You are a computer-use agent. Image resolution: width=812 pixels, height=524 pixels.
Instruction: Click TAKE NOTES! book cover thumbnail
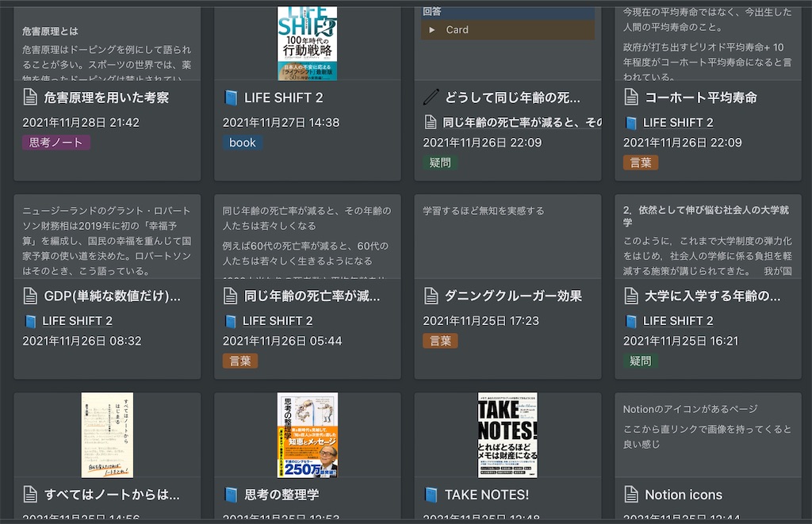click(x=507, y=435)
